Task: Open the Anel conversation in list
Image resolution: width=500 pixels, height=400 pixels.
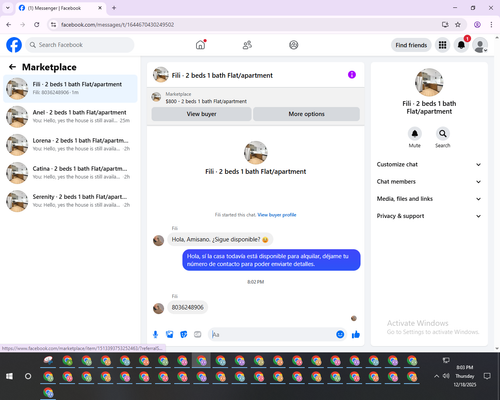Action: (x=70, y=116)
